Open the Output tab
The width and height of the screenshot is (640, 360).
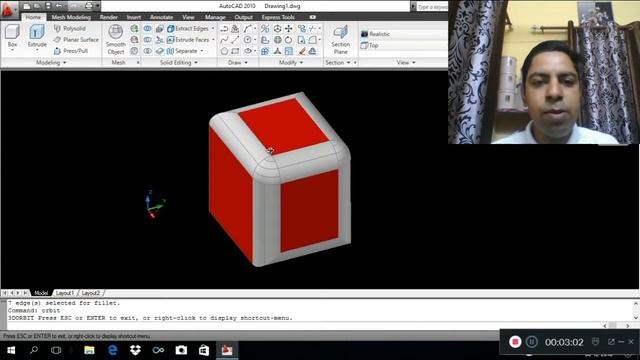tap(243, 17)
